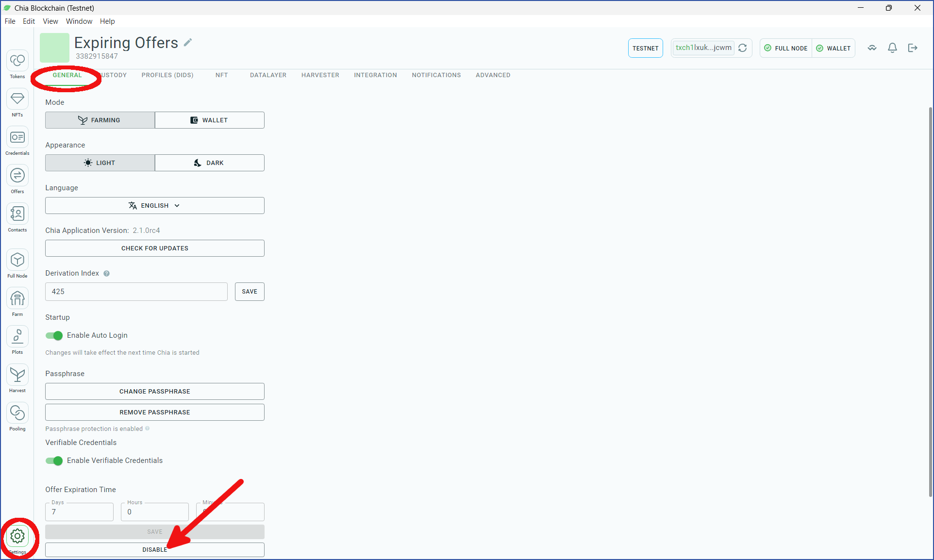Click the vertical scrollbar on the right
The image size is (934, 560).
point(930,301)
